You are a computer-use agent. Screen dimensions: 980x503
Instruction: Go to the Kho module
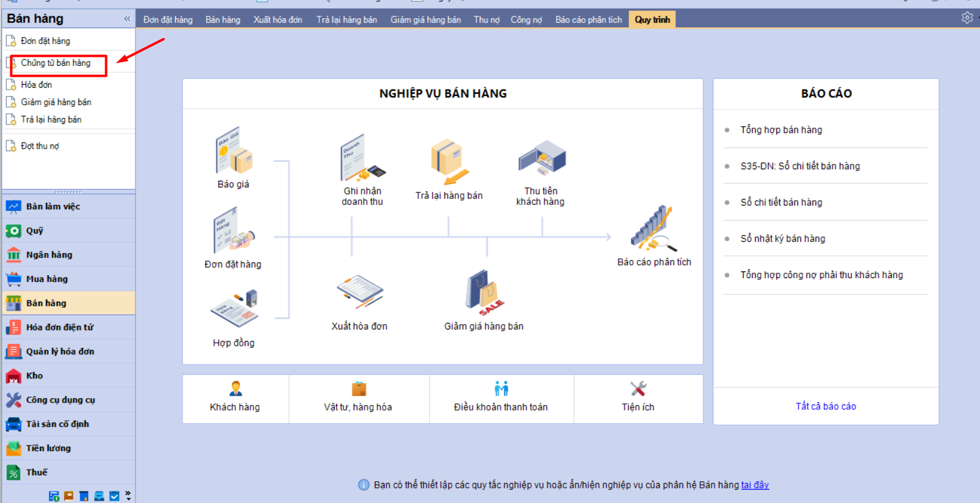tap(34, 375)
